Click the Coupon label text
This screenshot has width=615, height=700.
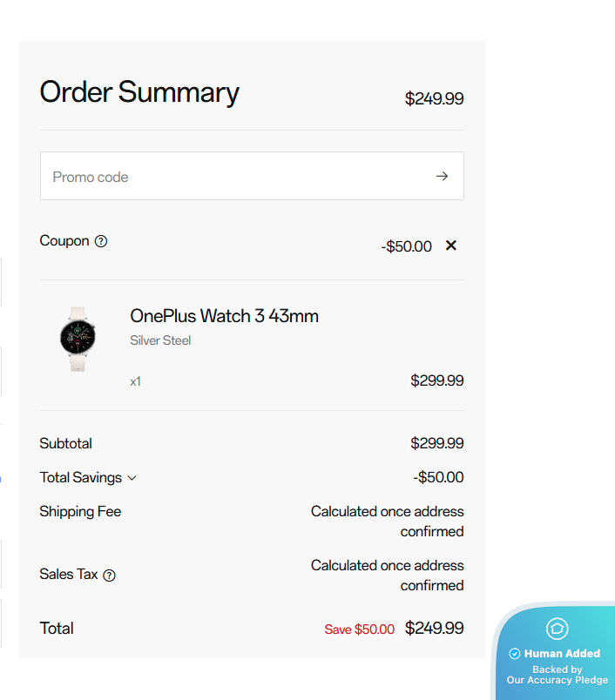[x=64, y=241]
